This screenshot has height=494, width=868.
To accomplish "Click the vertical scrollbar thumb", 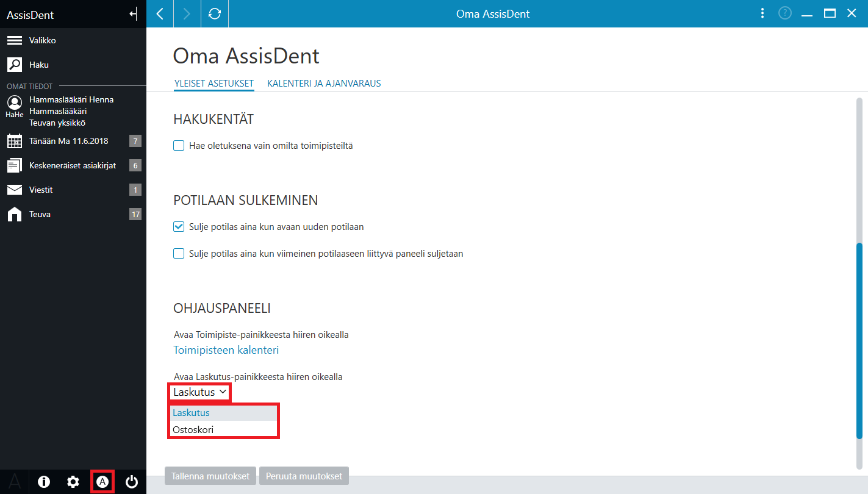I will point(859,340).
